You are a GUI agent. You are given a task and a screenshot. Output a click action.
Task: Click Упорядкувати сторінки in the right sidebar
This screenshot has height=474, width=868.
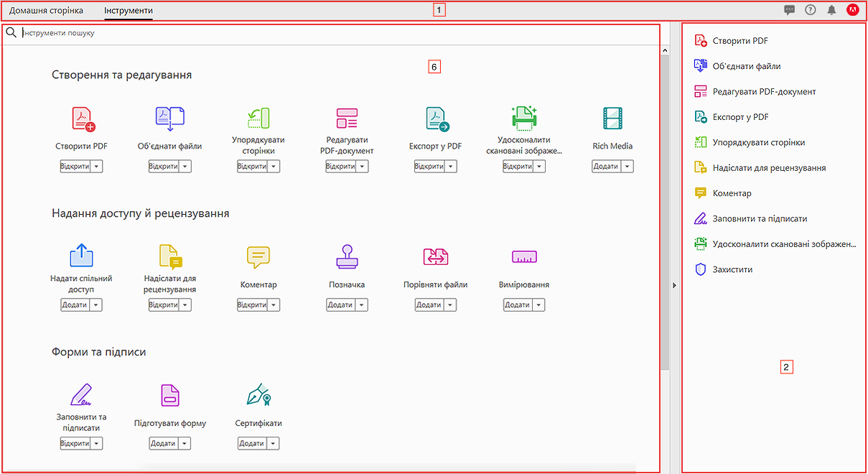(750, 142)
